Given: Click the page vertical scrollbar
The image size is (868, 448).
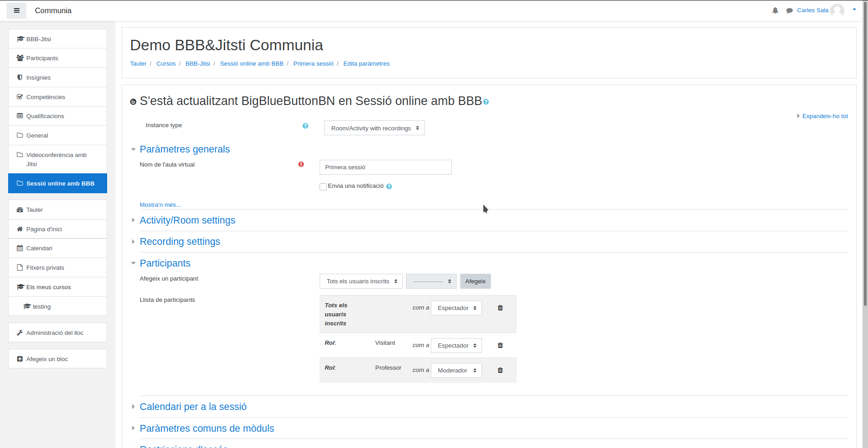Looking at the screenshot, I should [x=865, y=154].
